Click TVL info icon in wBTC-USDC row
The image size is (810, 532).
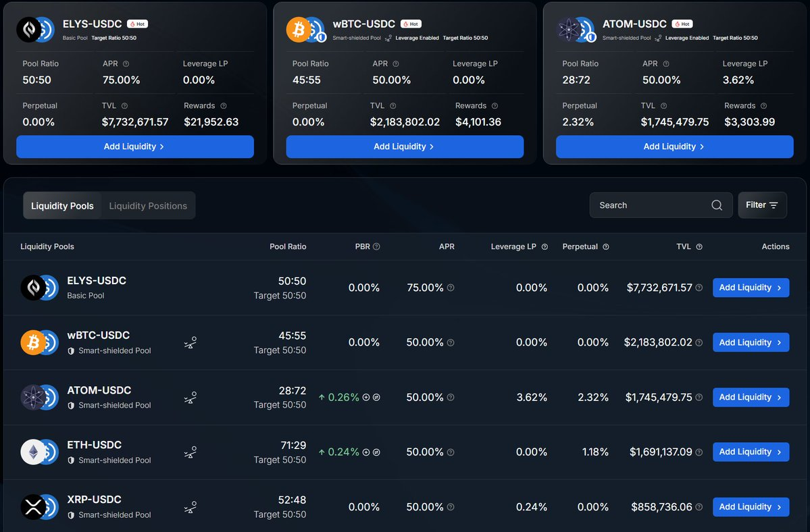click(x=699, y=342)
